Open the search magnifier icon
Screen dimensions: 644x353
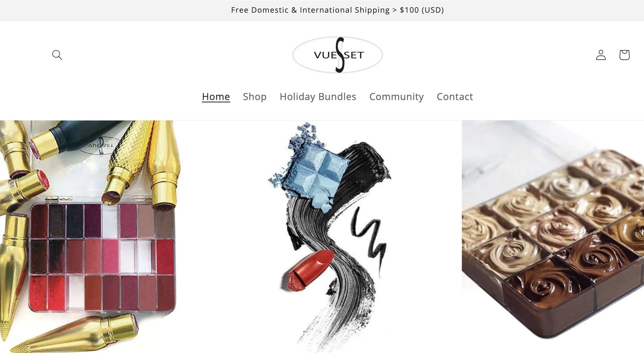pyautogui.click(x=57, y=55)
